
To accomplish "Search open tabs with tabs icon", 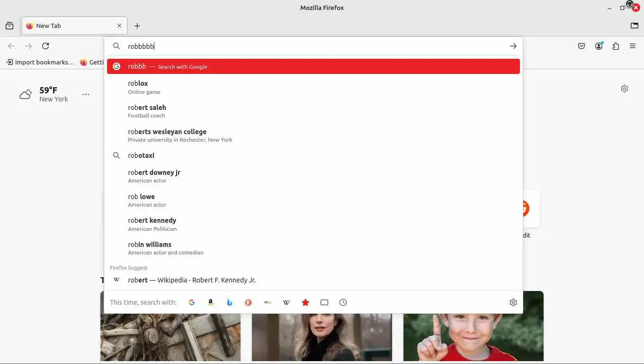I will tap(324, 302).
